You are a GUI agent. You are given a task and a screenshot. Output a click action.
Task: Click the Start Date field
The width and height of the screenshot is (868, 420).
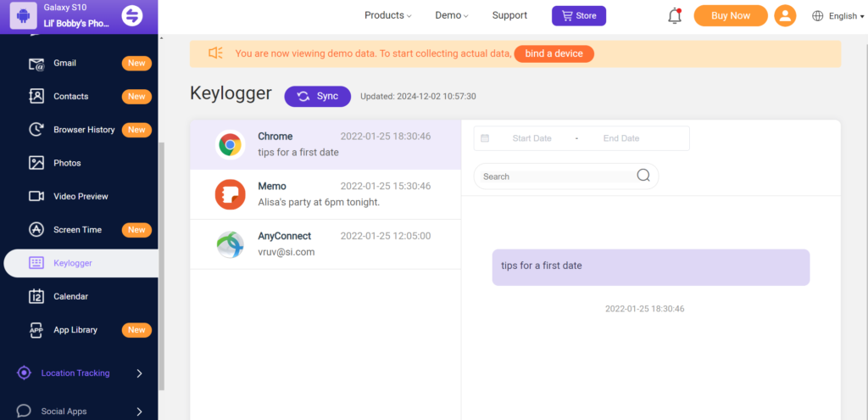(x=532, y=138)
